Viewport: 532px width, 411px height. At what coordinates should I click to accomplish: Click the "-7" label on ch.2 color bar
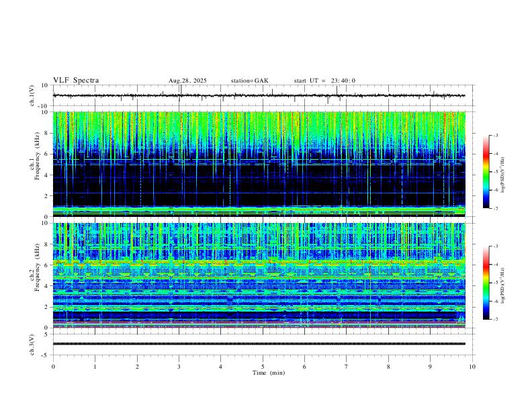pyautogui.click(x=495, y=320)
